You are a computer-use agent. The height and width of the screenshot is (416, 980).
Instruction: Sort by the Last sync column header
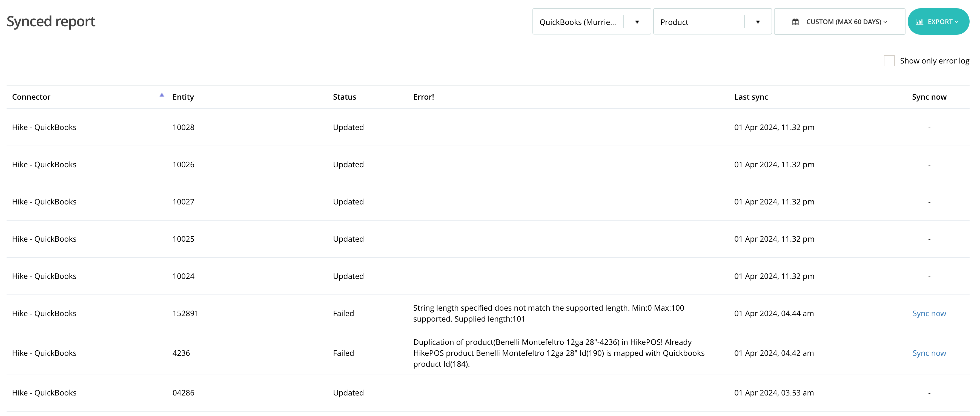[x=751, y=97]
